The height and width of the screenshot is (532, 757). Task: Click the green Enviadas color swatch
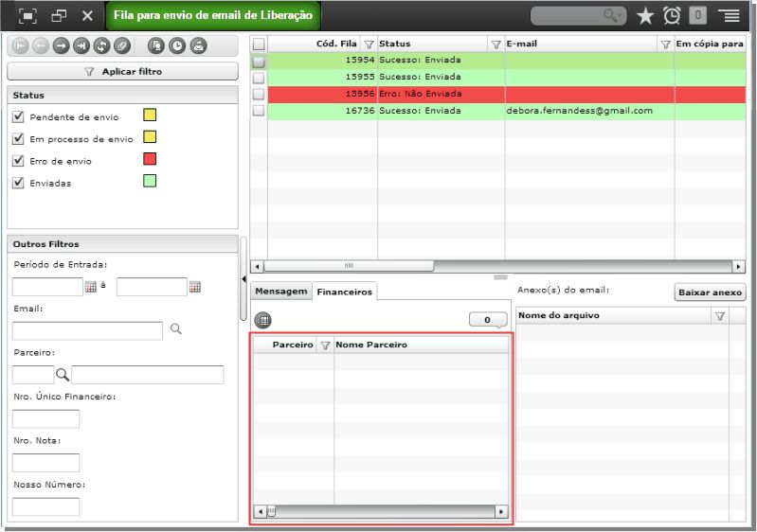pyautogui.click(x=150, y=181)
